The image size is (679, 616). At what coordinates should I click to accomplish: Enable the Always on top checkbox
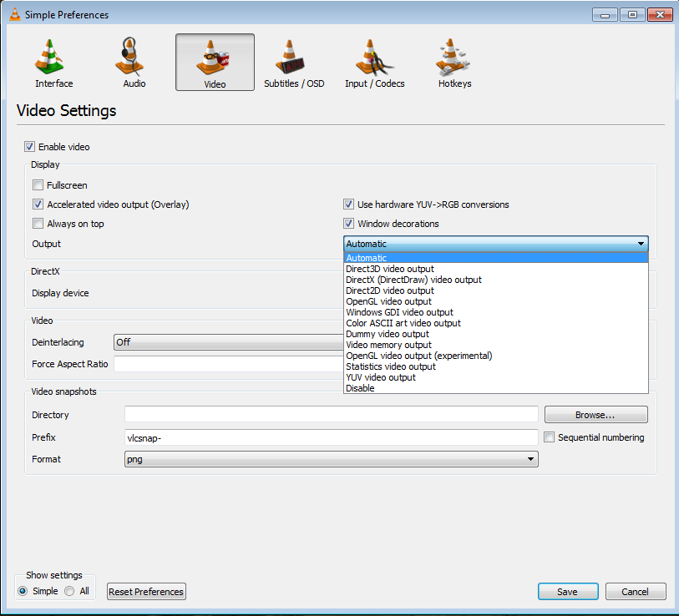click(38, 224)
